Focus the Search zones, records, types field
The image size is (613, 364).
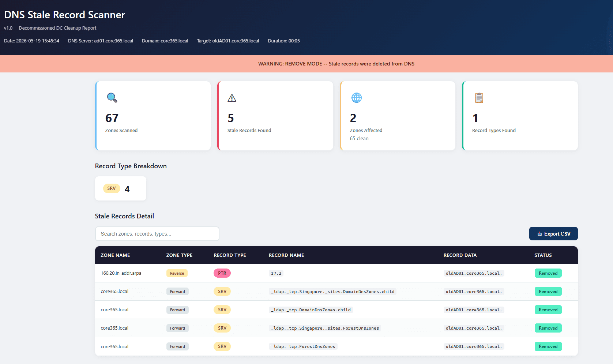point(157,234)
